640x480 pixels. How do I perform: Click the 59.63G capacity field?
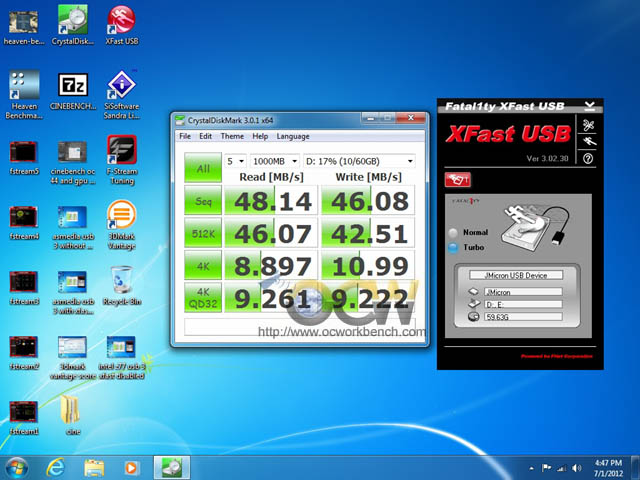(x=523, y=317)
